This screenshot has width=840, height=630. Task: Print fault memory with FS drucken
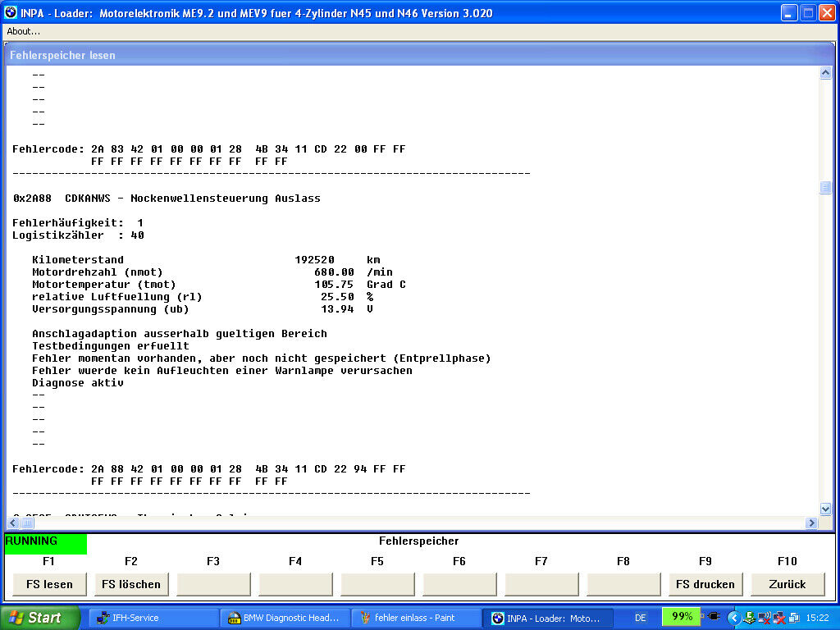(705, 584)
